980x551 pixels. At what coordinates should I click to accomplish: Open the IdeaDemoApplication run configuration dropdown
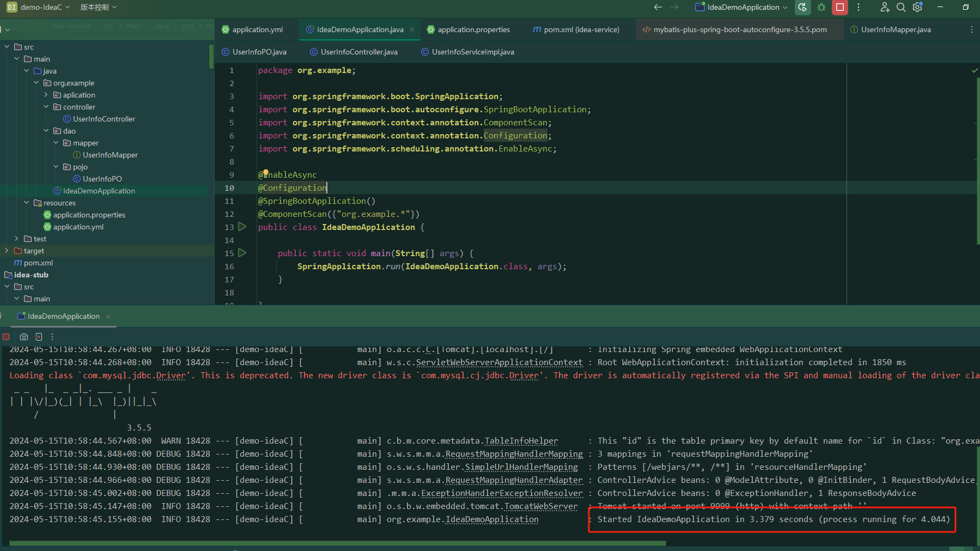tap(741, 7)
